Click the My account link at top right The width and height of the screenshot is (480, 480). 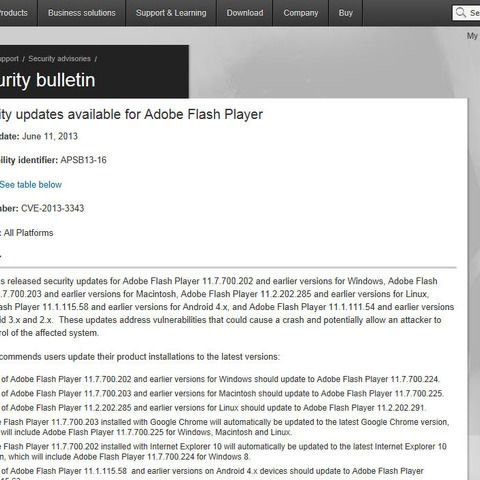[473, 36]
